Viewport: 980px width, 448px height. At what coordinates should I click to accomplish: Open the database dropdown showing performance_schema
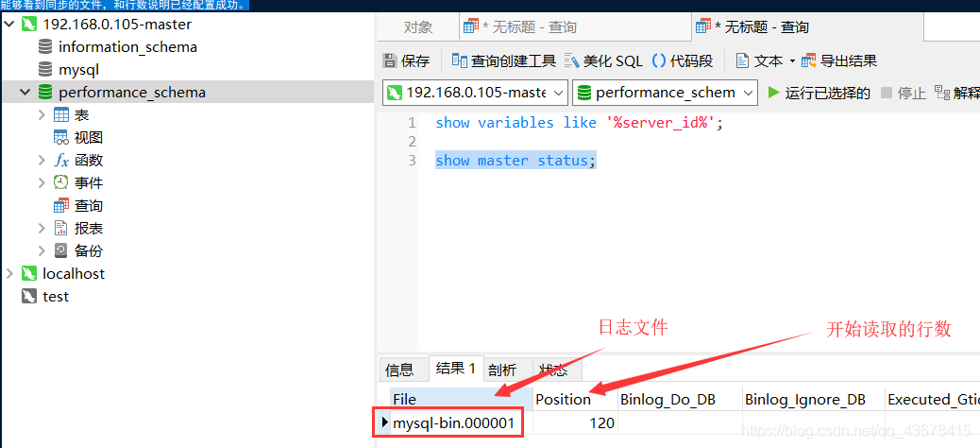665,93
